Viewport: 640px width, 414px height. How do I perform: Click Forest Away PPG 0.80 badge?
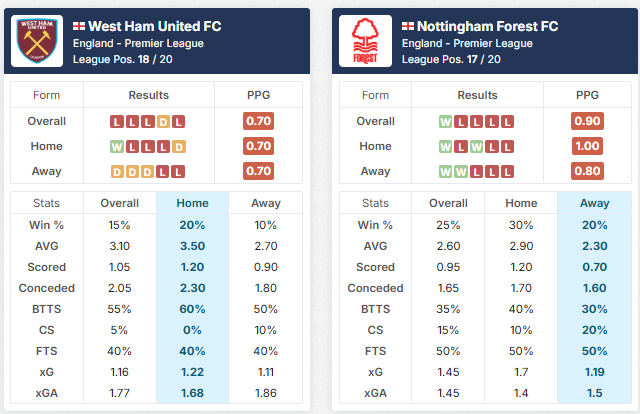tap(587, 171)
